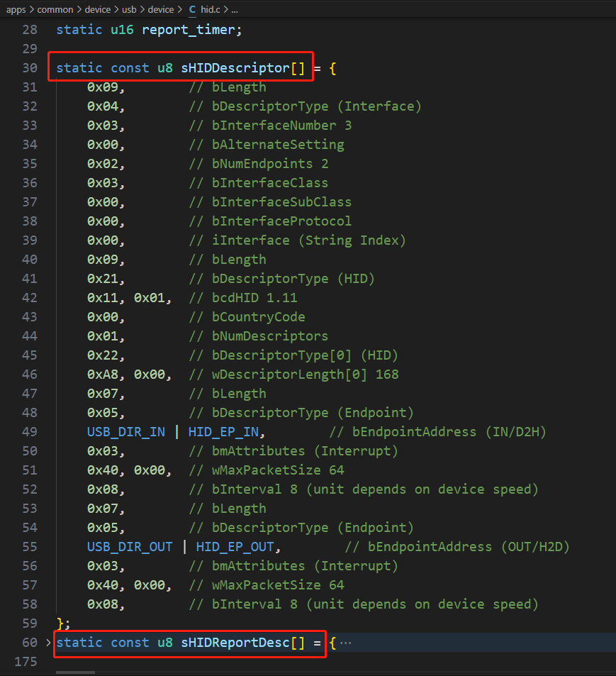This screenshot has width=616, height=676.
Task: Click the bAlternateSetting comment
Action: click(x=267, y=145)
